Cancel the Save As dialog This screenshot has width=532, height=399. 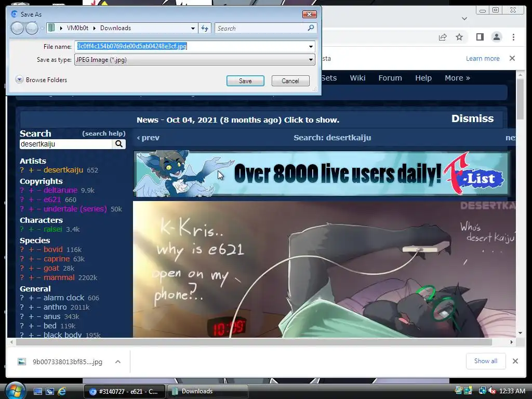click(x=290, y=81)
